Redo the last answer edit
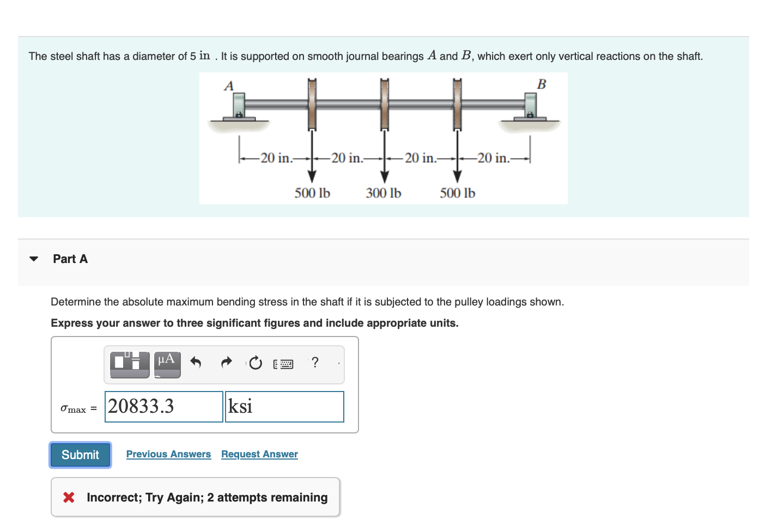The height and width of the screenshot is (532, 766). 226,363
